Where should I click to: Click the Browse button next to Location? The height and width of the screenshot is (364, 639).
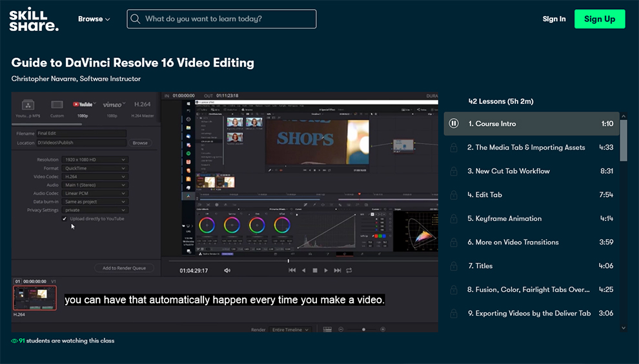click(140, 143)
